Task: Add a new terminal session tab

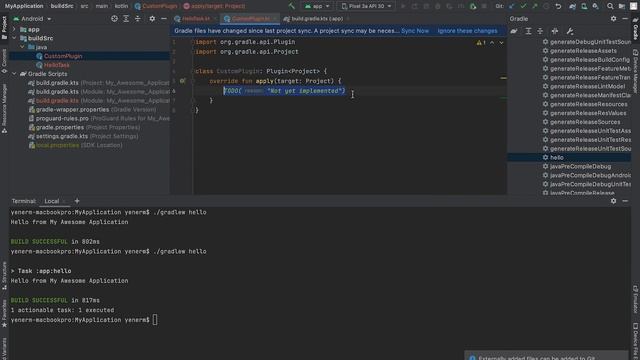Action: 77,201
